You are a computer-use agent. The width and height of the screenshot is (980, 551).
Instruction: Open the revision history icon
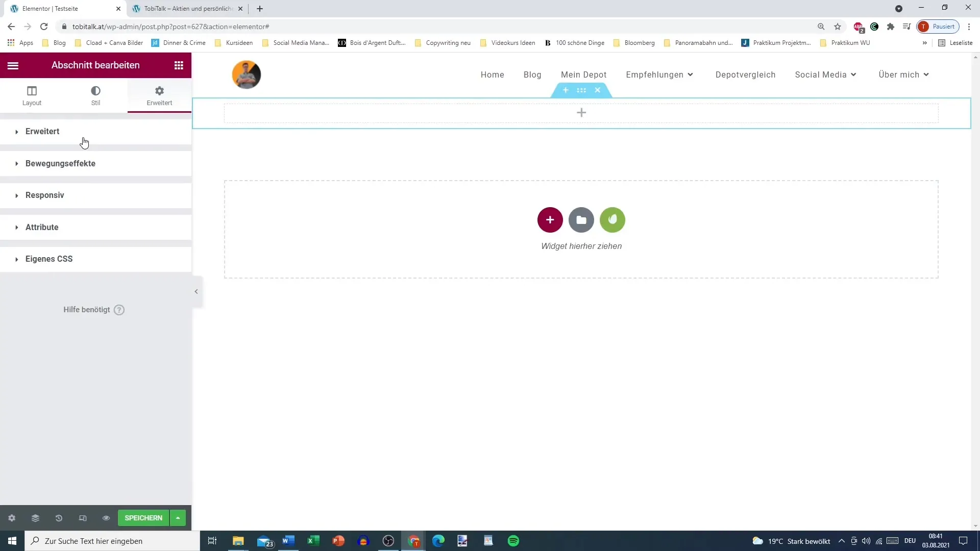coord(59,518)
